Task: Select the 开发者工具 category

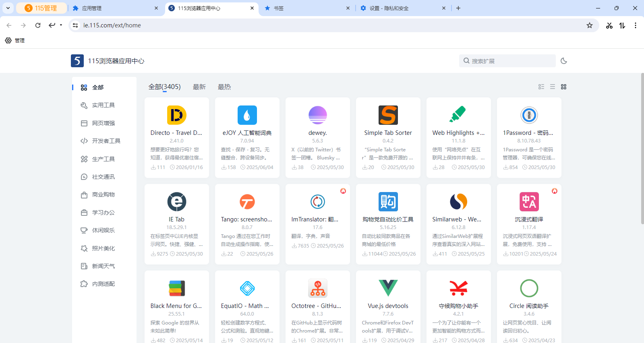Action: [106, 141]
